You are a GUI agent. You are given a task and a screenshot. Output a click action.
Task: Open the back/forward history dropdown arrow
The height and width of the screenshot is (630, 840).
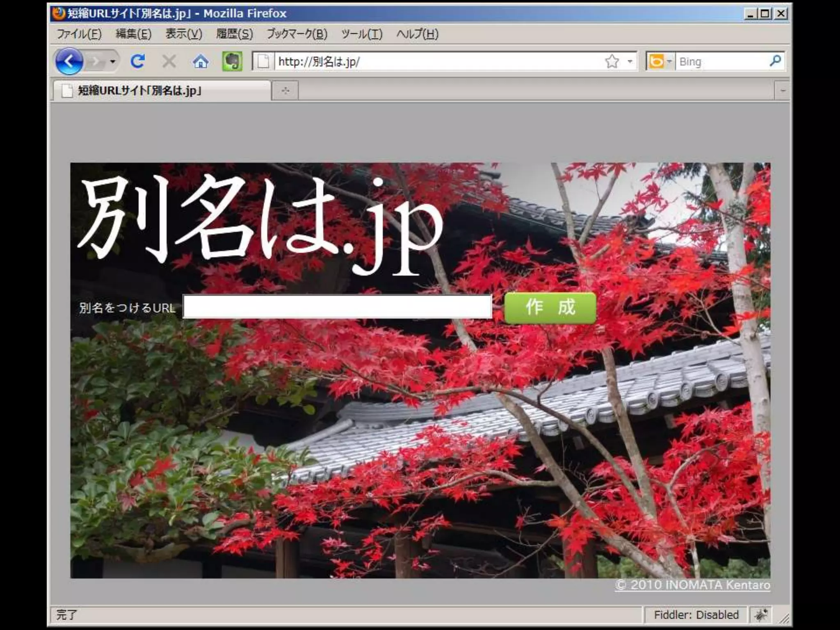[x=112, y=62]
